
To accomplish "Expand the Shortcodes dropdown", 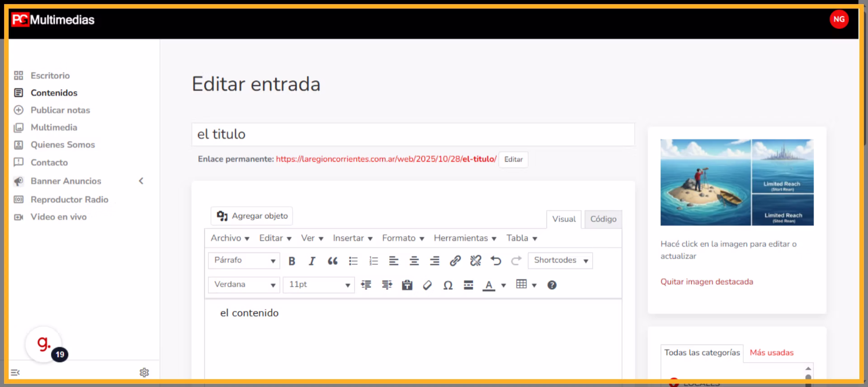I will click(x=560, y=260).
